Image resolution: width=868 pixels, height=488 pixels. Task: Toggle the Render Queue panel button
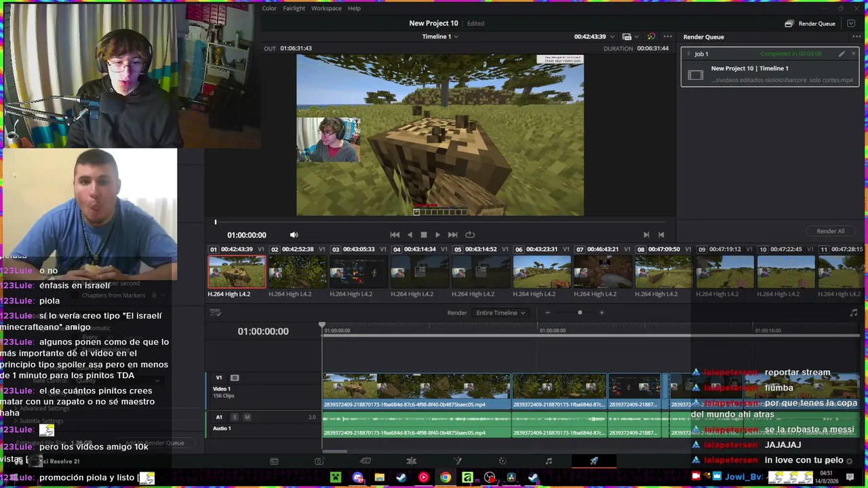coord(810,24)
